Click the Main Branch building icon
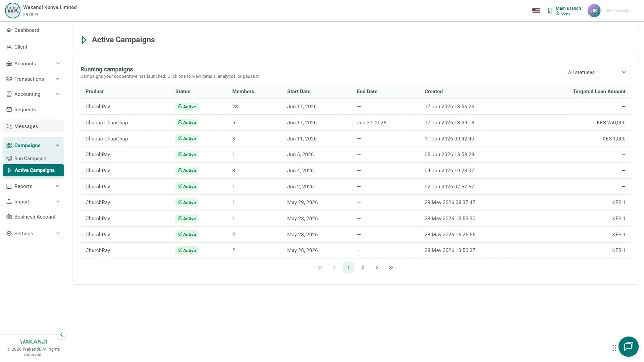This screenshot has width=644, height=362. point(550,11)
